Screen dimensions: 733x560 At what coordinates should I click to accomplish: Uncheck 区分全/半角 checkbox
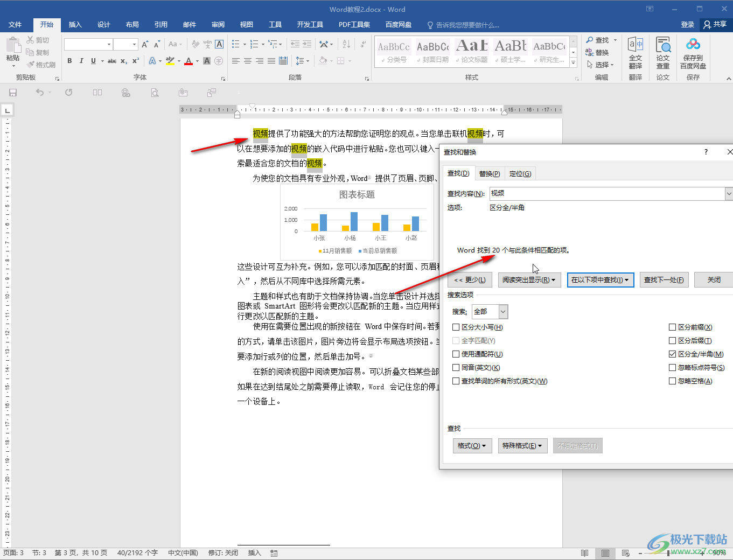[x=672, y=354]
